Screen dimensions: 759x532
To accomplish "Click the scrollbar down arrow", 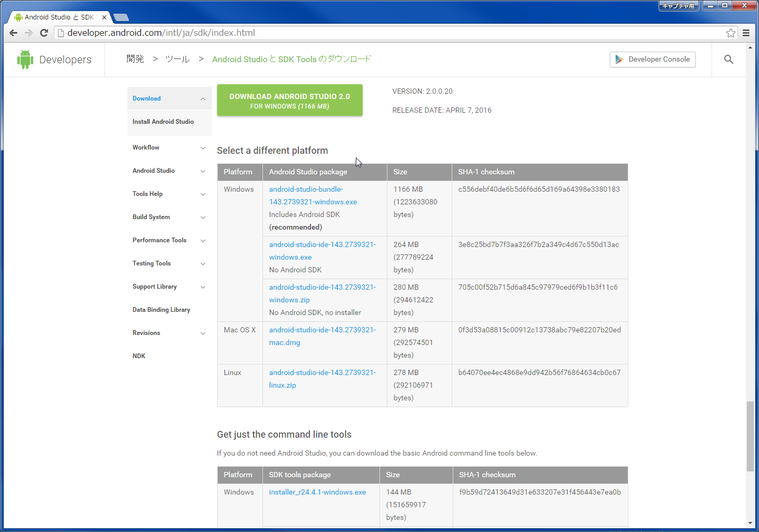I will click(x=750, y=523).
